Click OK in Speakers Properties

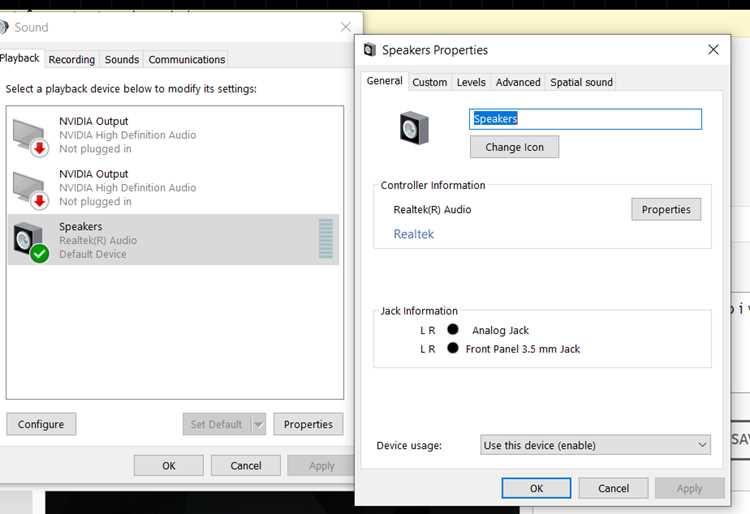coord(536,488)
